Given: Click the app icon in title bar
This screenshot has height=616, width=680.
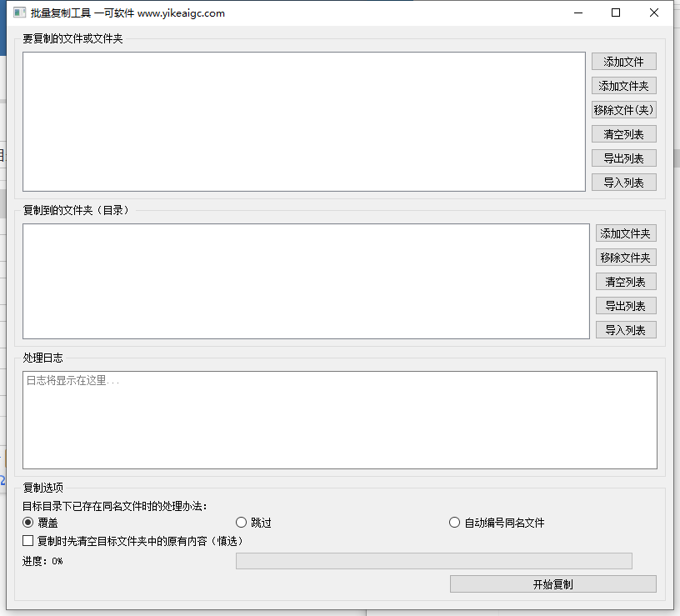Looking at the screenshot, I should point(19,13).
